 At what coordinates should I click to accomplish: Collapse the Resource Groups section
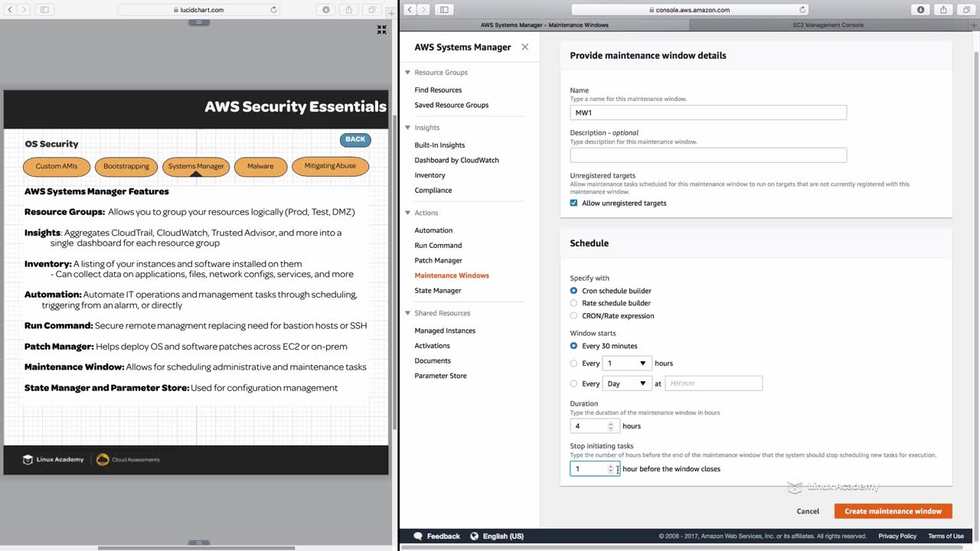point(408,73)
